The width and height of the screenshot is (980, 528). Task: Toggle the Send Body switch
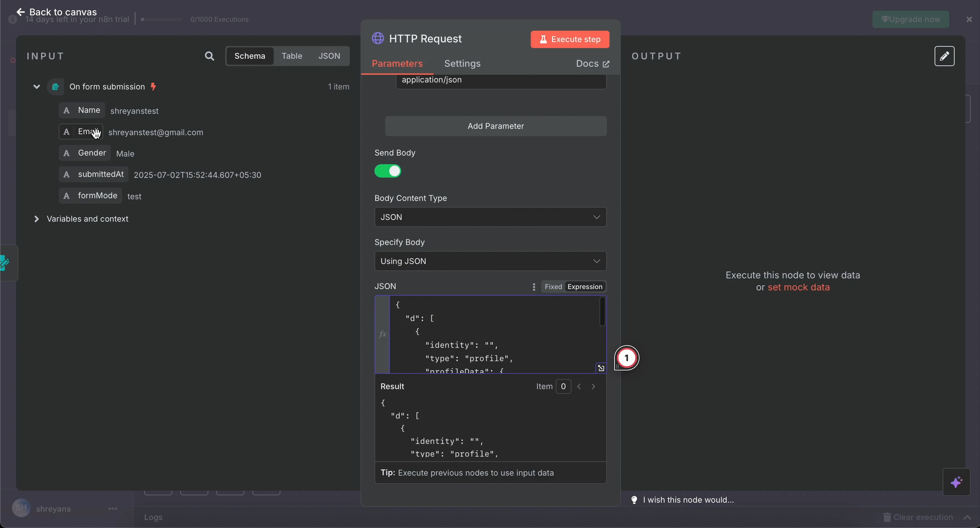388,171
